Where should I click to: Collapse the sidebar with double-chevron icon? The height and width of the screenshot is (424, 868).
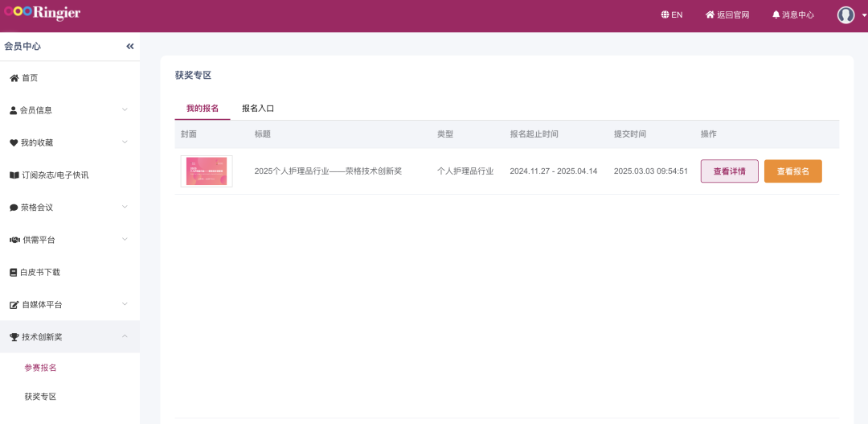(130, 47)
